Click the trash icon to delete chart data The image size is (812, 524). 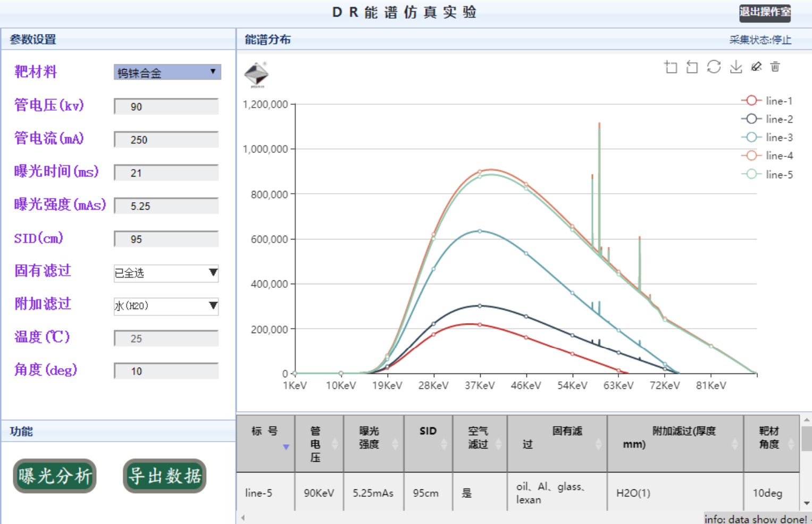[775, 67]
